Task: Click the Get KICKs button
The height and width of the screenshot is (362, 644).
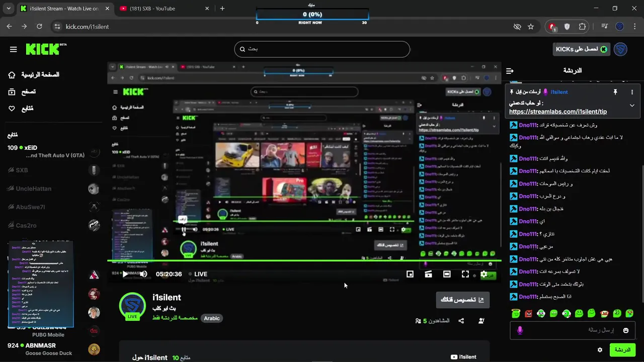Action: 581,49
